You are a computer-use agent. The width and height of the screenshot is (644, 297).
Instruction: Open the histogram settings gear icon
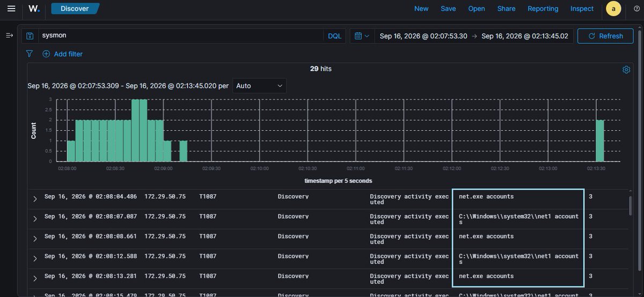[x=626, y=70]
